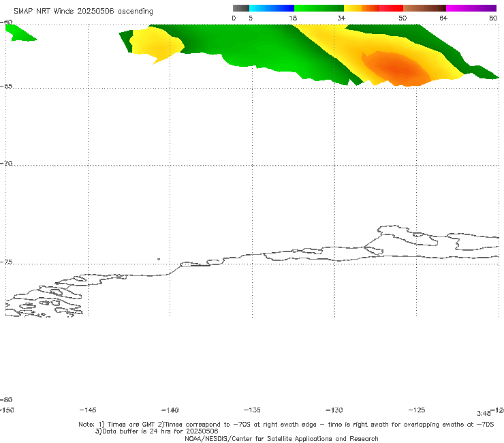Click the color bar label '50'

coord(403,18)
